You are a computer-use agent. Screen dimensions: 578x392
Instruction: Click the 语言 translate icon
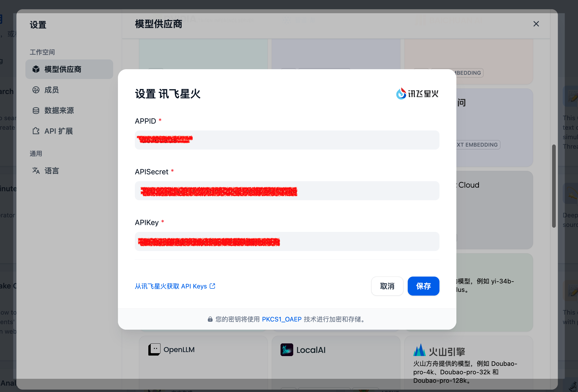pos(36,171)
